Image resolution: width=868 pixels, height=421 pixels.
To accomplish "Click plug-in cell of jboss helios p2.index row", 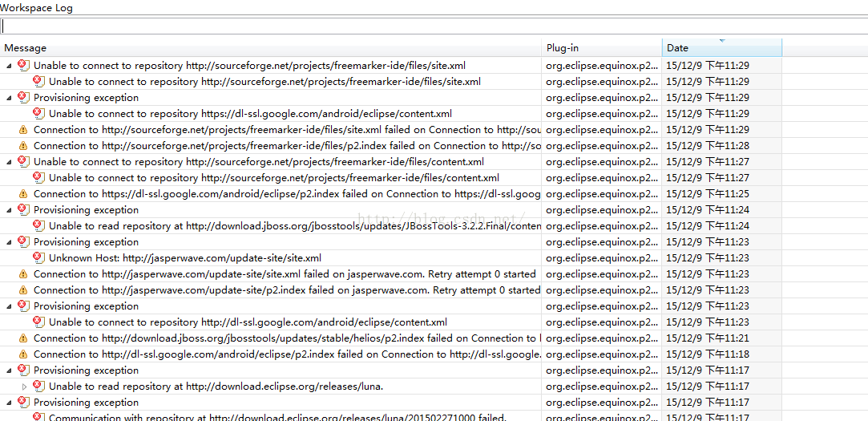I will (602, 338).
